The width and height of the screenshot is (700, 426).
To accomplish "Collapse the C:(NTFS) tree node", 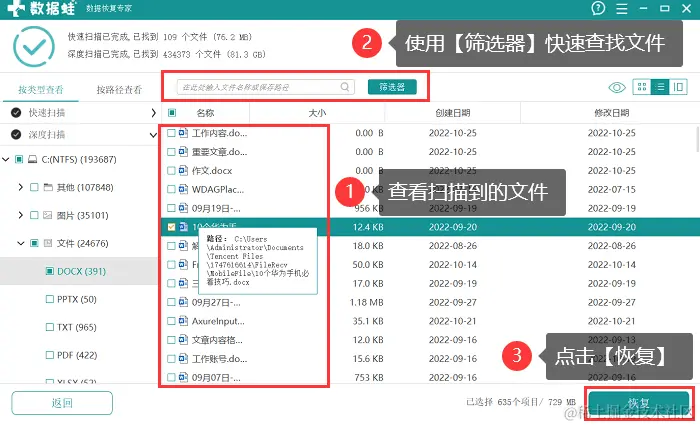I will pos(6,159).
